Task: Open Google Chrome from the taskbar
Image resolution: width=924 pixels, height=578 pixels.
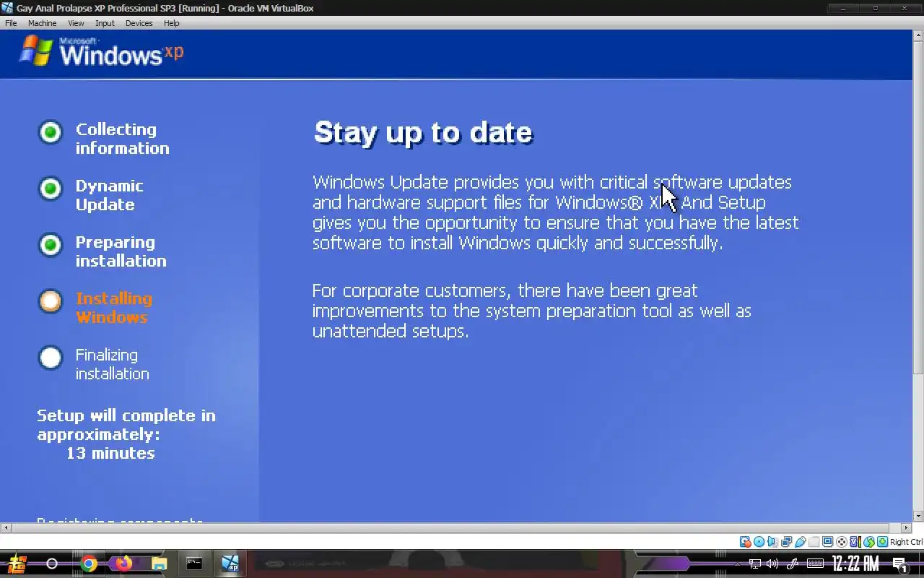Action: coord(89,564)
